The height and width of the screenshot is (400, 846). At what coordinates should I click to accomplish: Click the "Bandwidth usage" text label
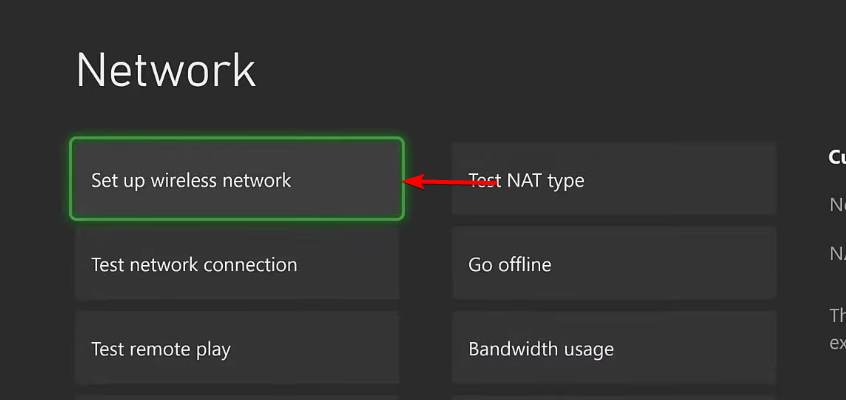point(541,349)
